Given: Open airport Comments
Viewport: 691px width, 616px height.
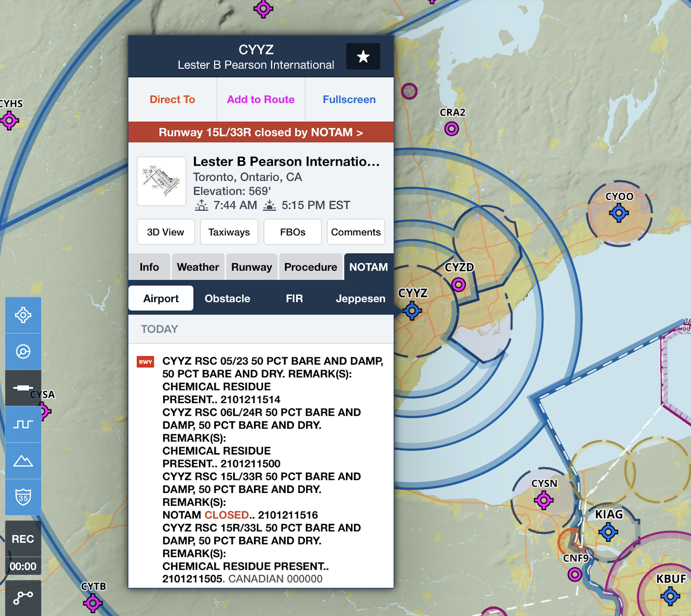Looking at the screenshot, I should pos(356,232).
